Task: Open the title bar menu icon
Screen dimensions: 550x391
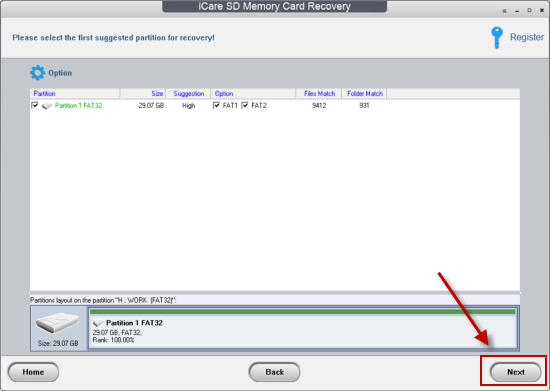Action: click(x=504, y=11)
